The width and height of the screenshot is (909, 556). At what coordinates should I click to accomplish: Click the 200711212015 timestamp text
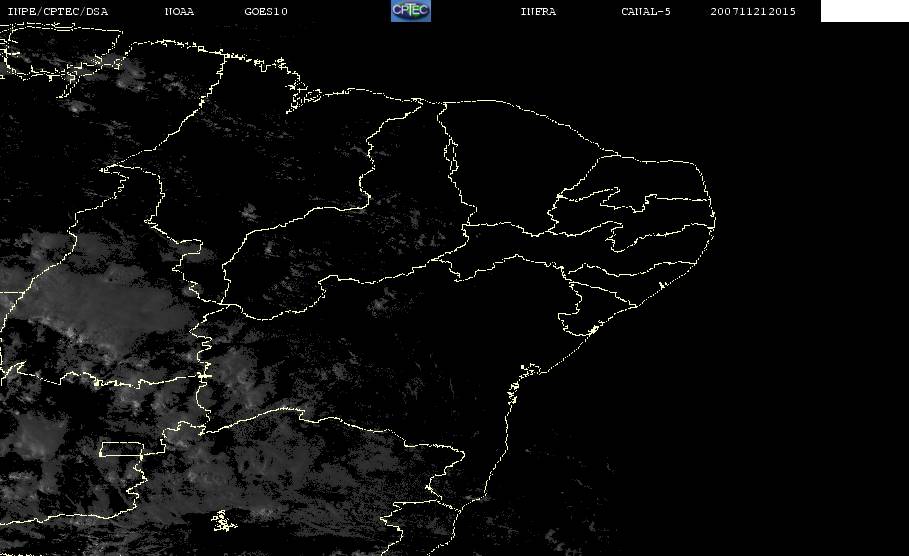(x=753, y=12)
